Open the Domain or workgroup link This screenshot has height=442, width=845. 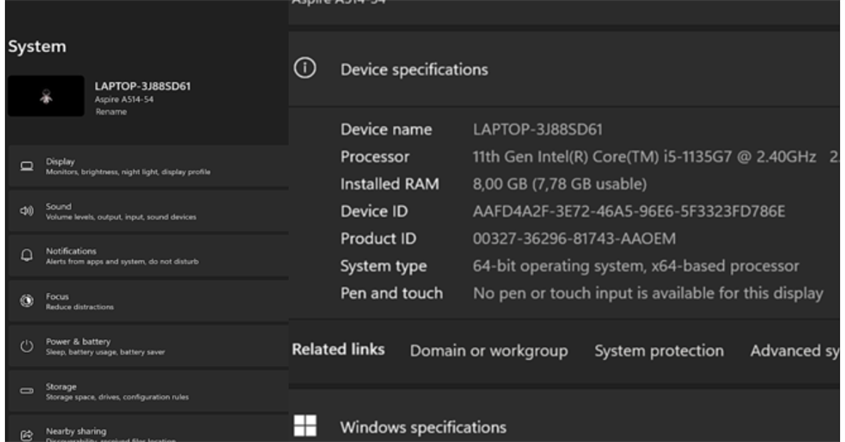[489, 351]
